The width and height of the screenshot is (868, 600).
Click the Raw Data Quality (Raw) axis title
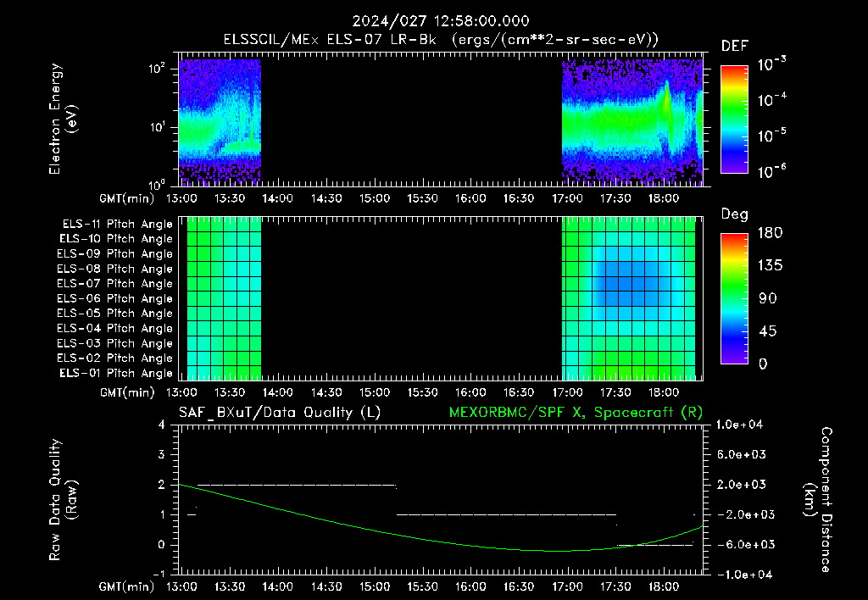[x=63, y=500]
